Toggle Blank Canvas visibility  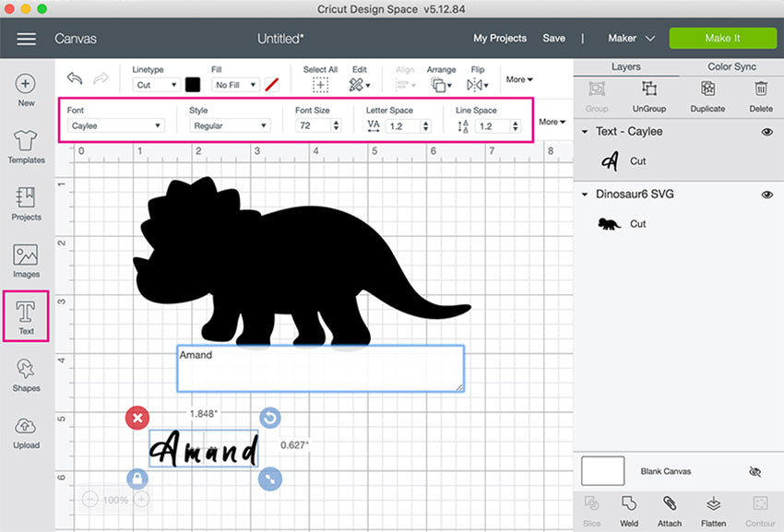755,471
